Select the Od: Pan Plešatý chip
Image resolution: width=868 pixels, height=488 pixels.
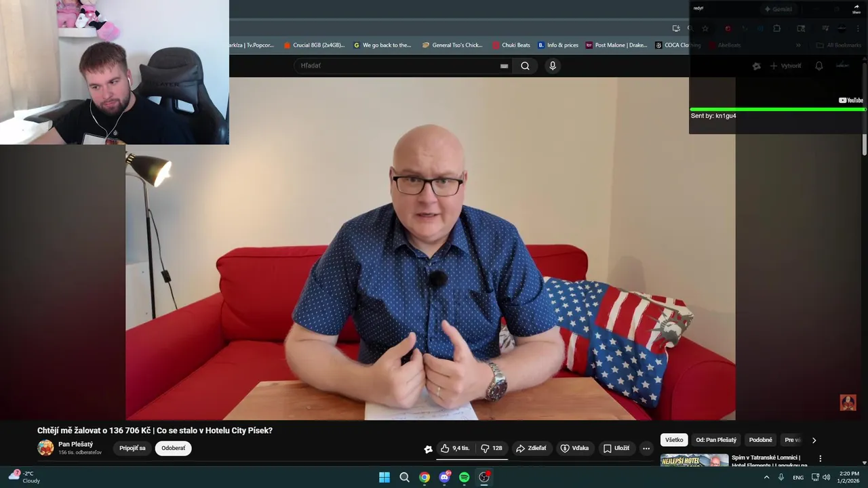coord(716,440)
